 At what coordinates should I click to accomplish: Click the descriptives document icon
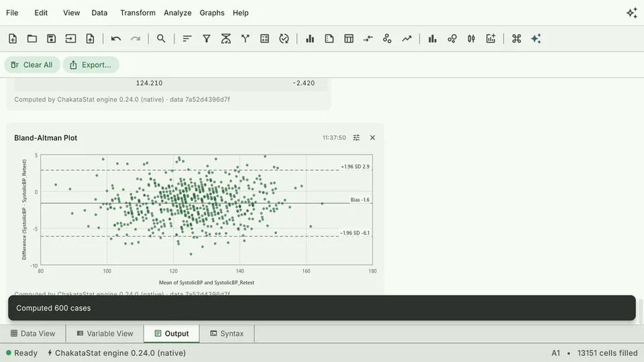329,39
